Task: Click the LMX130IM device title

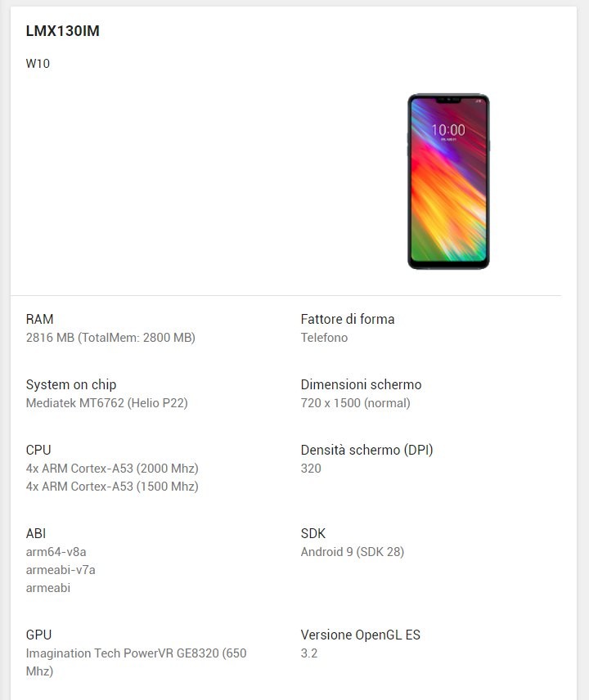Action: pyautogui.click(x=62, y=31)
